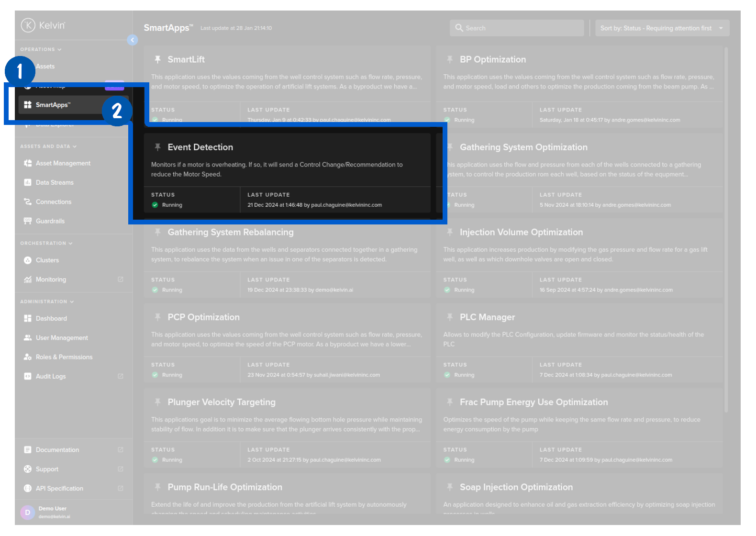This screenshot has width=756, height=536.
Task: Open SmartApps in the sidebar
Action: [x=53, y=105]
